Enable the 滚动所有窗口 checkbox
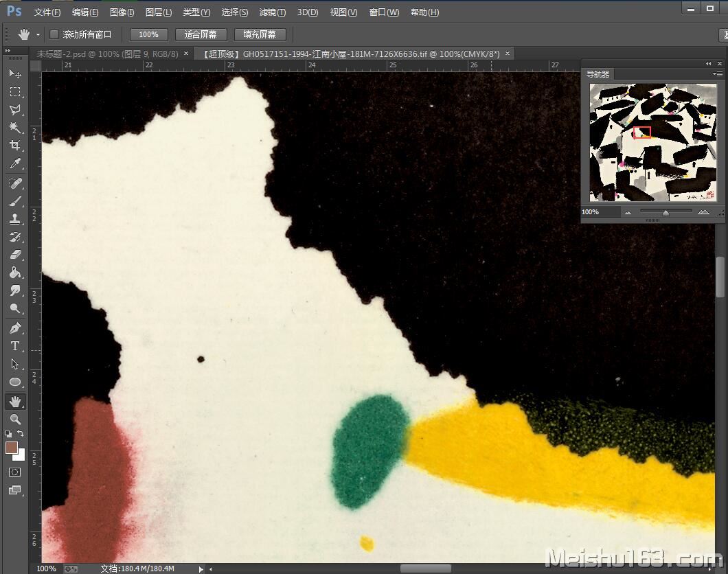The image size is (728, 574). tap(54, 34)
